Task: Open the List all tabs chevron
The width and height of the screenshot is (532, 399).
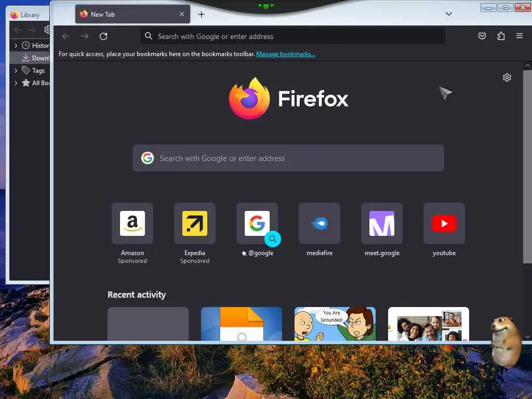Action: (448, 14)
